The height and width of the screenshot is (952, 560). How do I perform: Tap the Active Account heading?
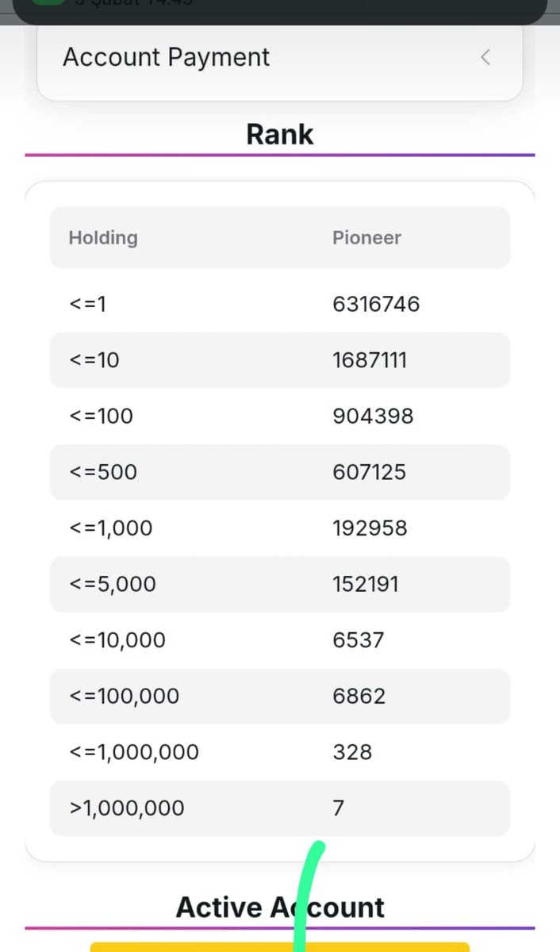click(x=280, y=907)
